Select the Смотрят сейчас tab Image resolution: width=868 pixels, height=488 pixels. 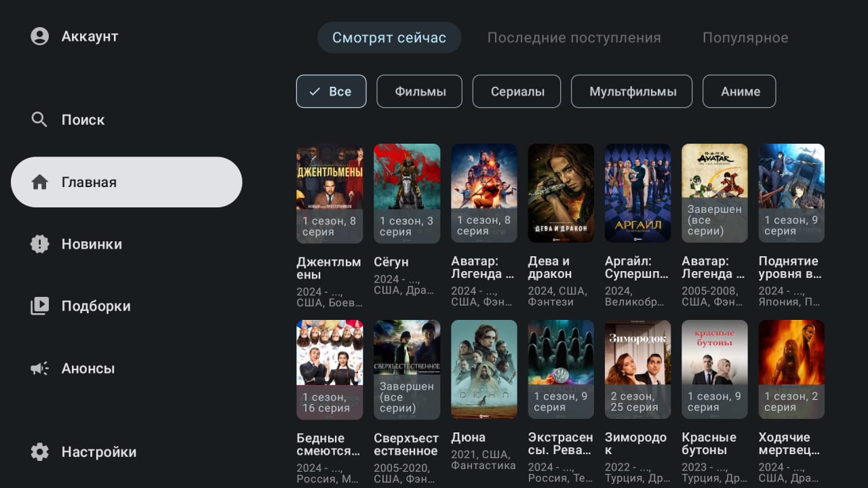389,38
